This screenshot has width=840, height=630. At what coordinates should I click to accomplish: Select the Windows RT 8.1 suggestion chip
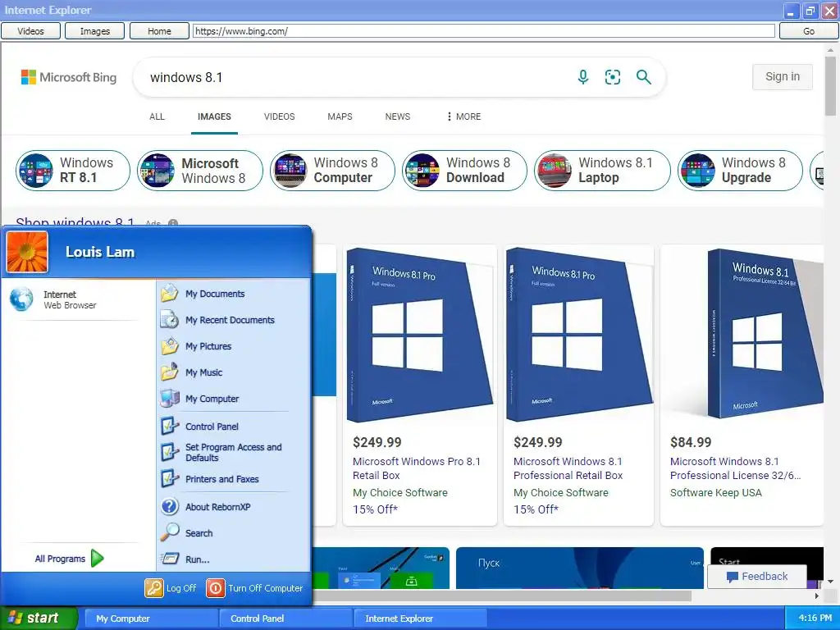73,171
